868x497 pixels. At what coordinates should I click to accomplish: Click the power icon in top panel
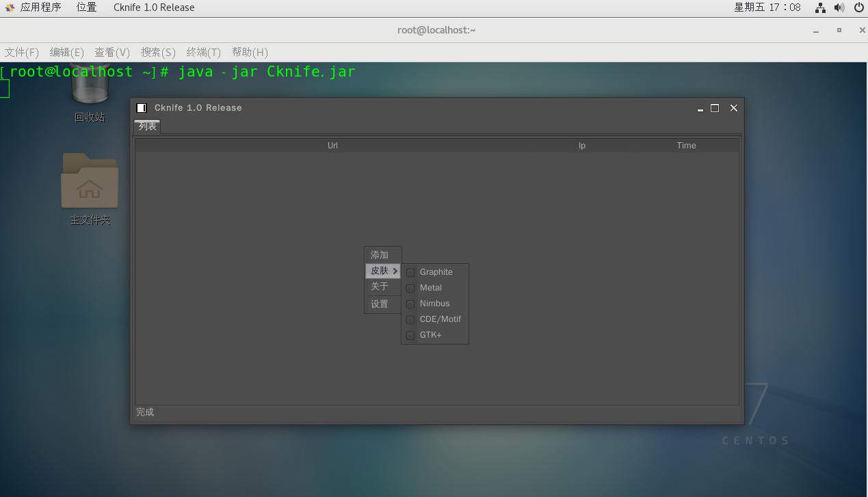(859, 8)
